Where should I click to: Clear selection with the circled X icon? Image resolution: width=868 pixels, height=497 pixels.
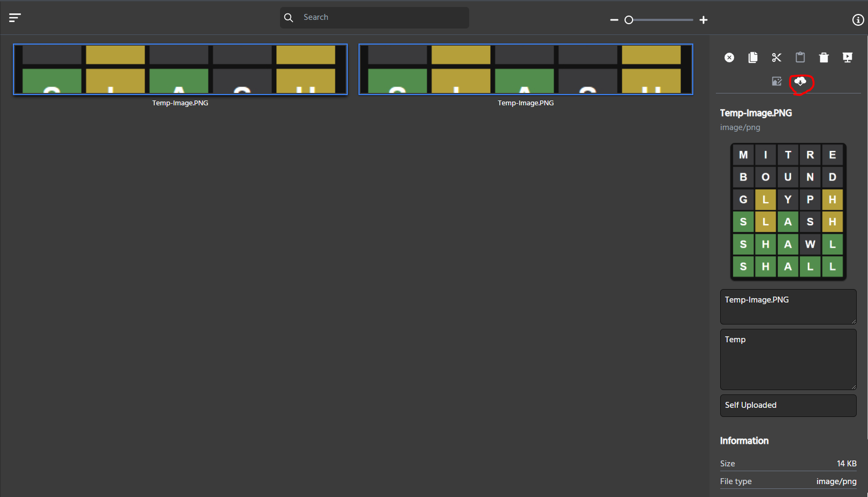pos(729,57)
